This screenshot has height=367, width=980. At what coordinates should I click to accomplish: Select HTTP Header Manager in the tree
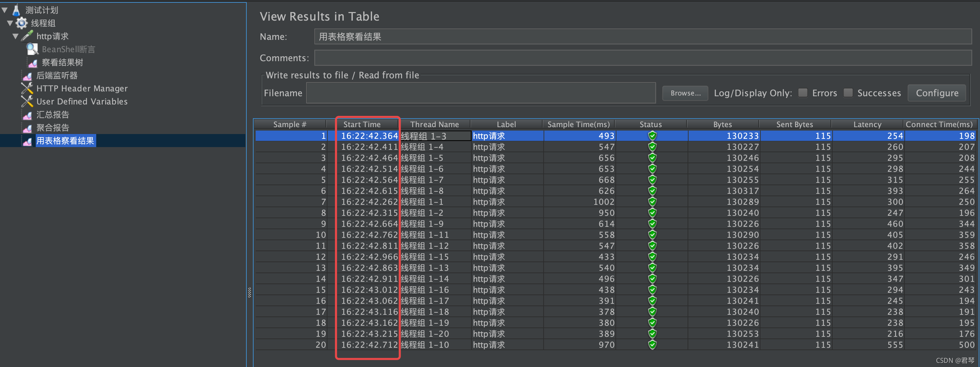coord(82,89)
